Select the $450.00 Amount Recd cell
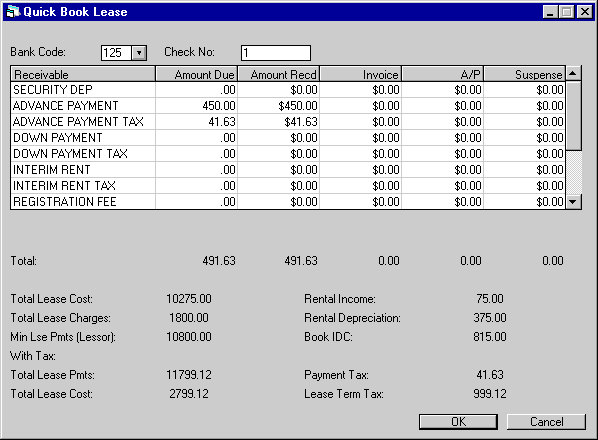 click(x=279, y=106)
